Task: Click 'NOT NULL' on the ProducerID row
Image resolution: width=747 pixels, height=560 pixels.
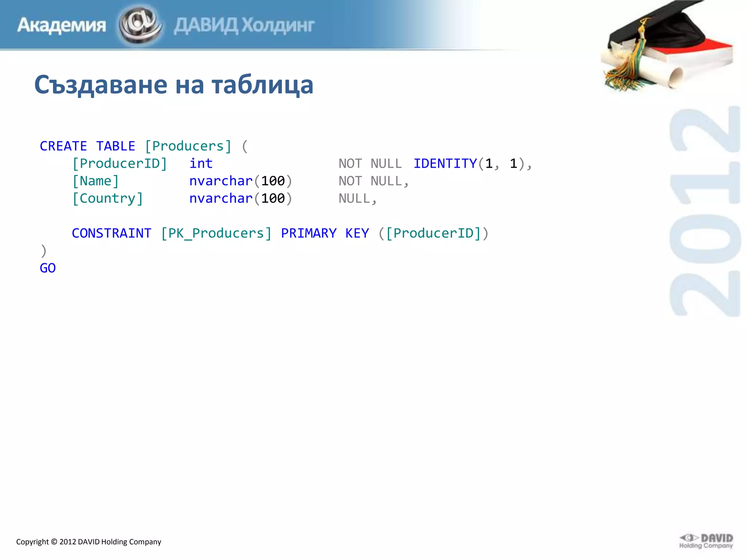Action: coord(370,164)
